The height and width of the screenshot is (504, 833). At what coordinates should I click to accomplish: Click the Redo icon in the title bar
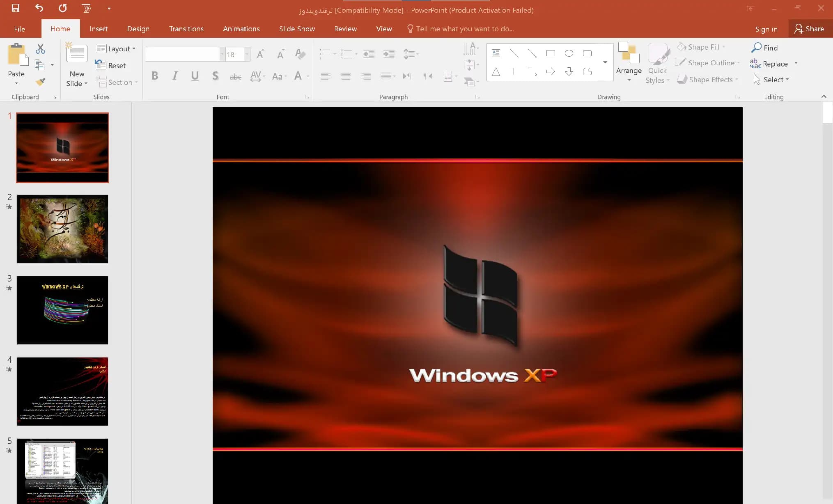pyautogui.click(x=62, y=8)
